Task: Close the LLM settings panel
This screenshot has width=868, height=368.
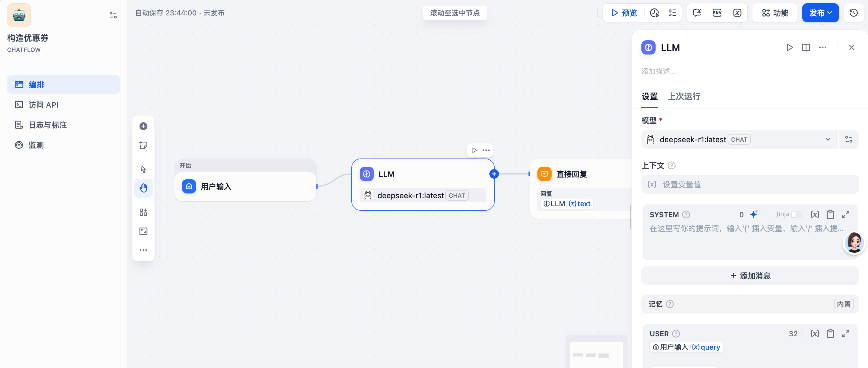Action: (851, 47)
